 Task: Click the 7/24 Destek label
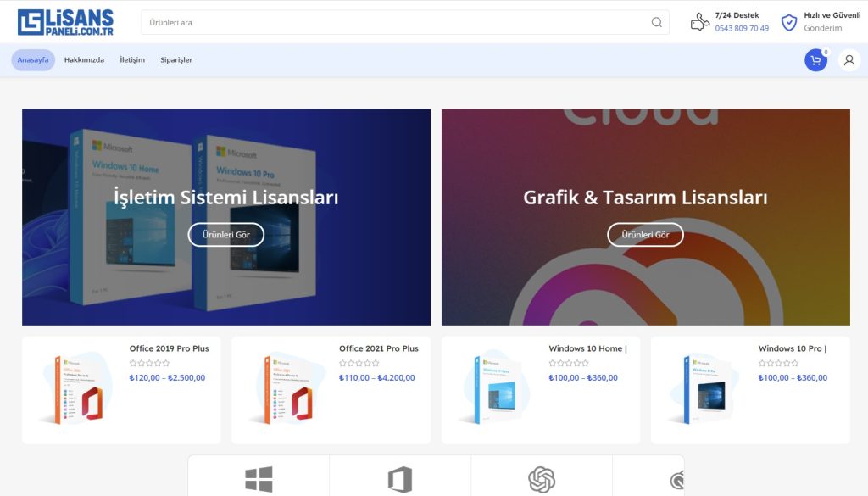pos(737,15)
